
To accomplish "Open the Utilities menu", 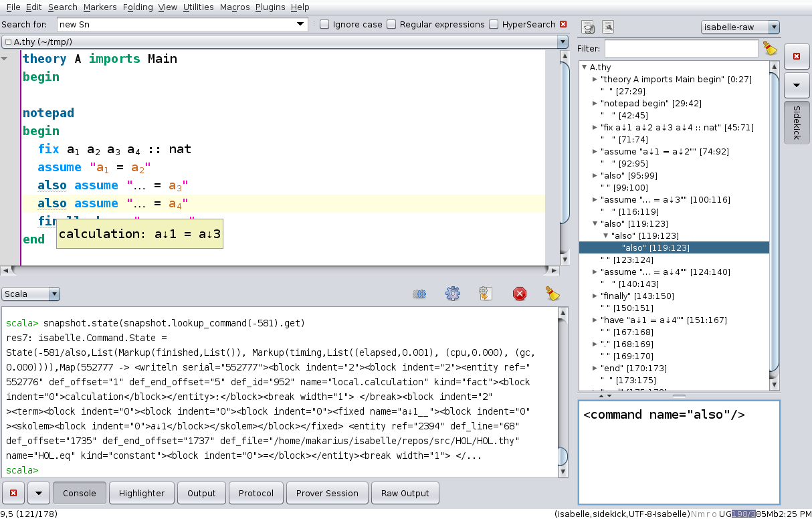I will (198, 7).
